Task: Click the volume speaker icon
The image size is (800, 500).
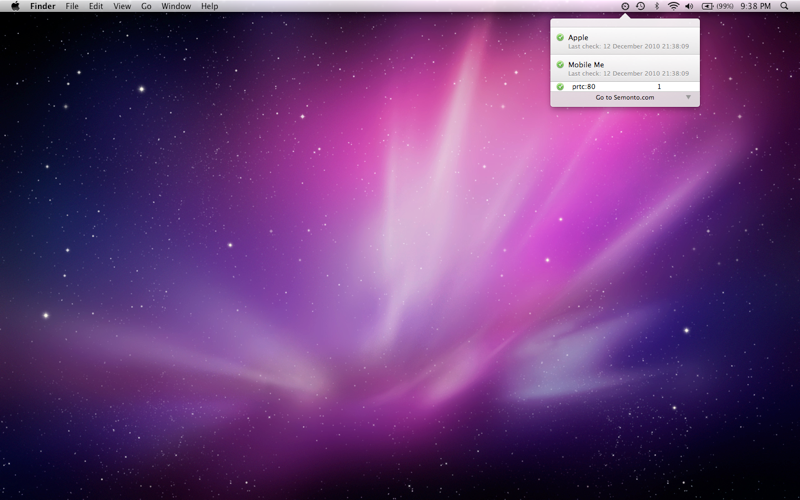Action: 689,6
